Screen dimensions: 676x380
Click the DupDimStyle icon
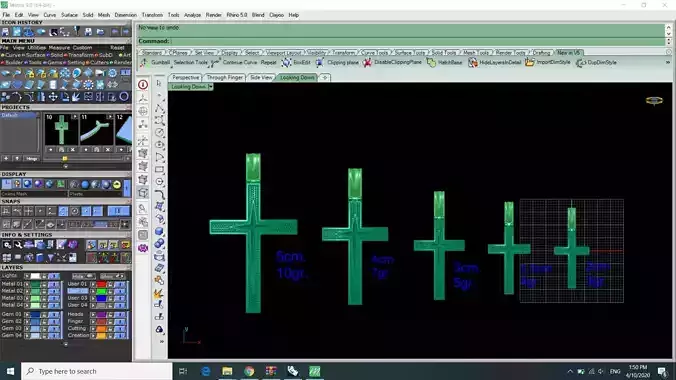tap(581, 63)
